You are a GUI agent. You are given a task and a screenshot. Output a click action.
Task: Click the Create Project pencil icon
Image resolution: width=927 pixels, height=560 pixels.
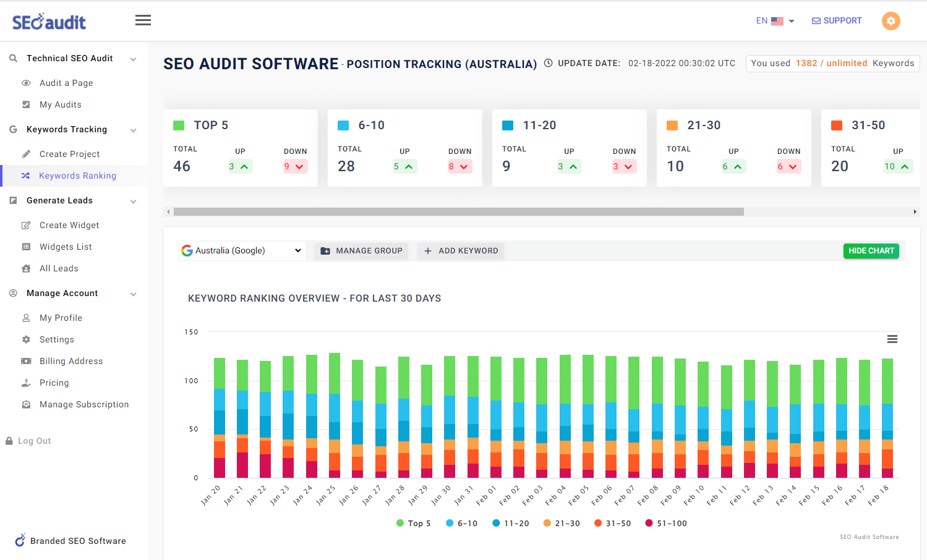tap(25, 153)
